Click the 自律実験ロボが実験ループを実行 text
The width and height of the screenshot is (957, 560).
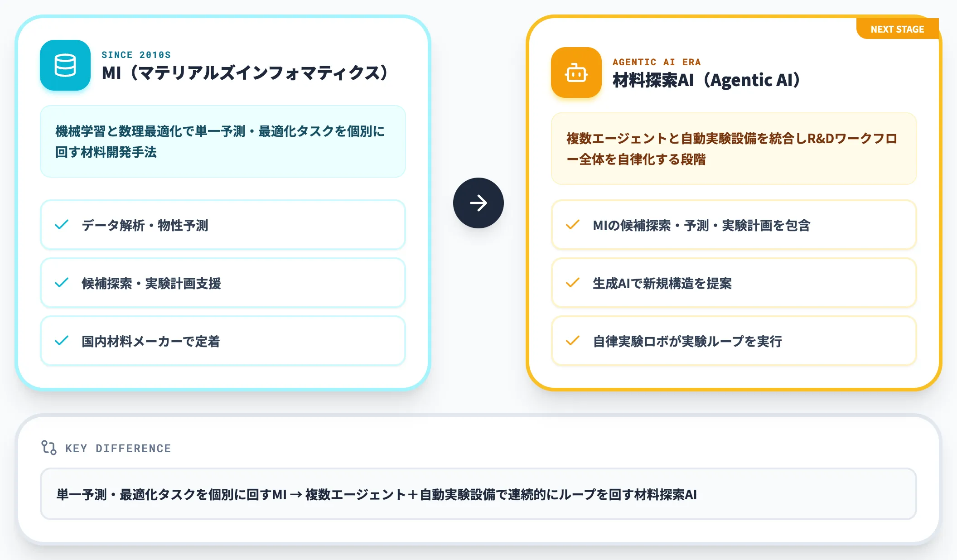pyautogui.click(x=687, y=341)
